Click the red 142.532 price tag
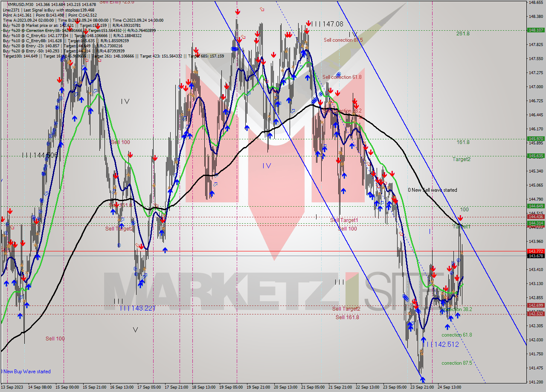Screen dimensions: 546x392 click(536, 314)
